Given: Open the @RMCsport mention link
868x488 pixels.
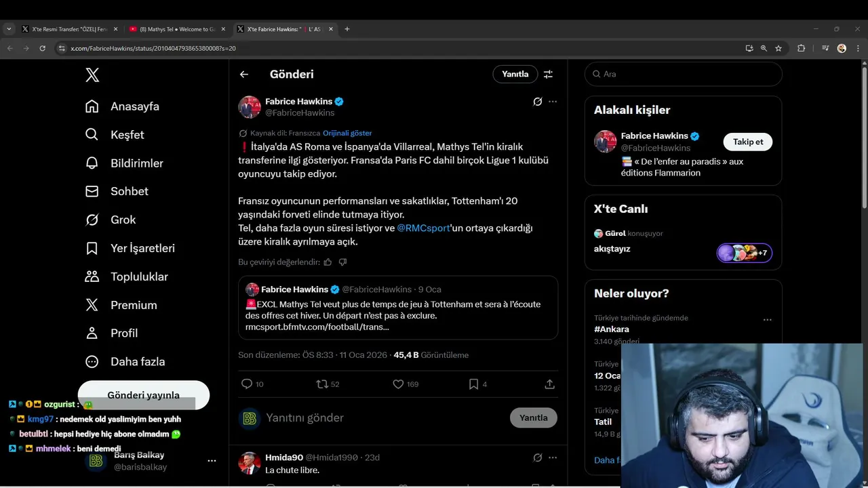Looking at the screenshot, I should click(x=423, y=228).
